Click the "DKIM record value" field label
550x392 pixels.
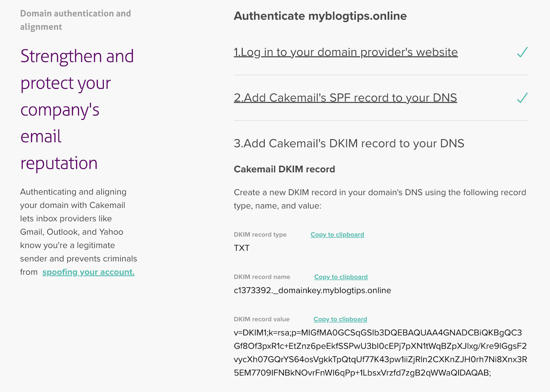[261, 319]
